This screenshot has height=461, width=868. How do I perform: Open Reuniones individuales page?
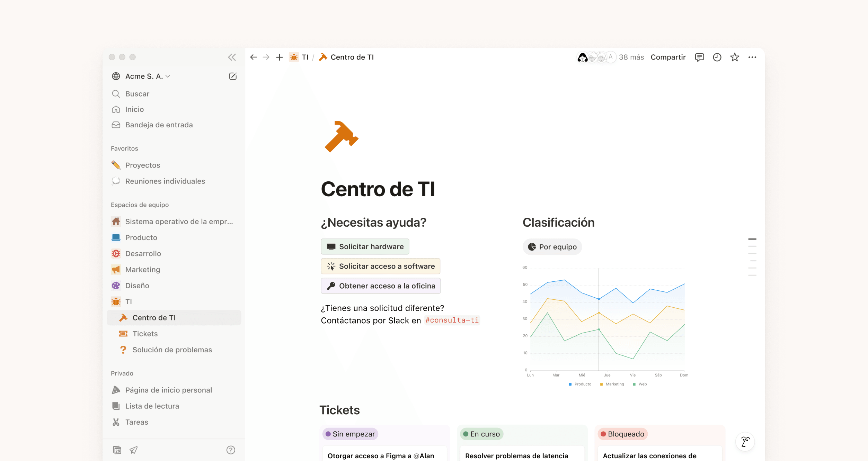click(174, 181)
